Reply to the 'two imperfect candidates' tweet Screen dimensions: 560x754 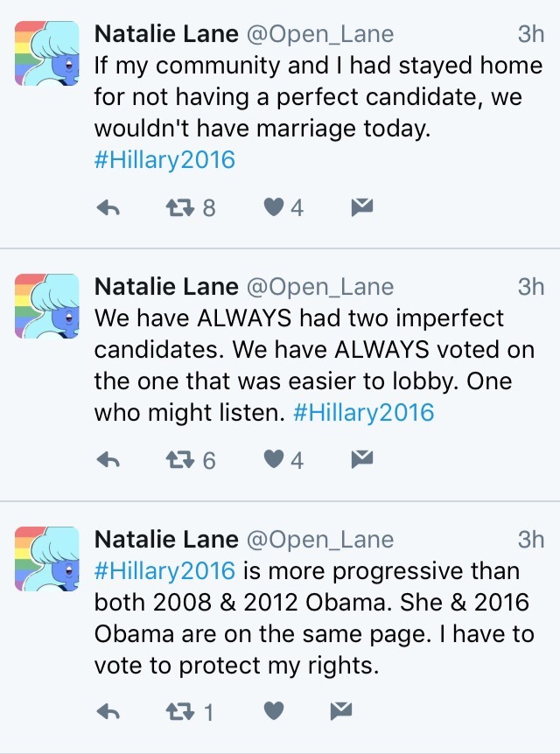(108, 459)
